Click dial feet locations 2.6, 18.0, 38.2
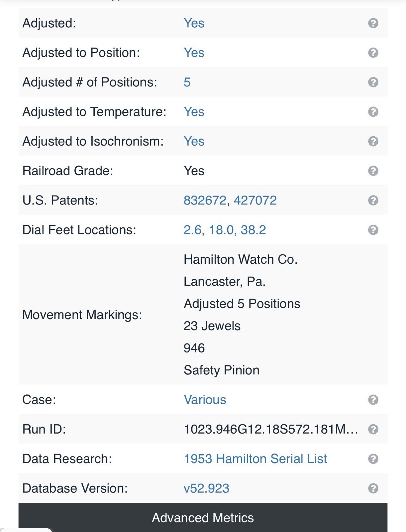This screenshot has width=406, height=532. (225, 230)
